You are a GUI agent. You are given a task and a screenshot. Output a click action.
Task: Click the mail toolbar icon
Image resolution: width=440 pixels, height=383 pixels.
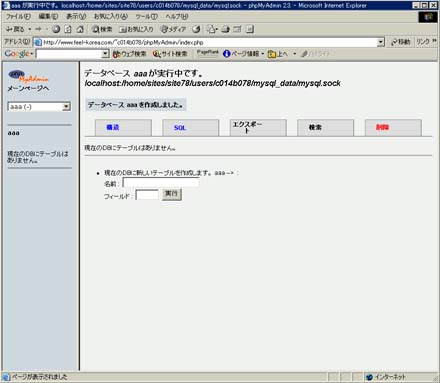click(211, 29)
